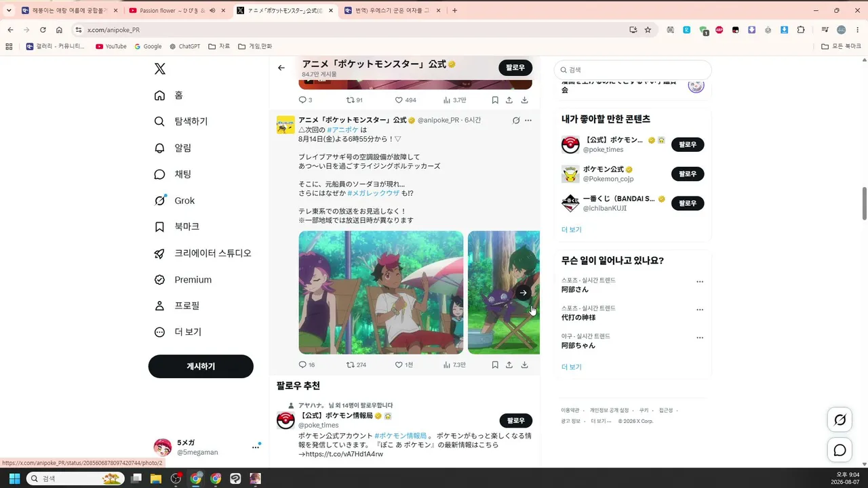This screenshot has height=488, width=868.
Task: Open Grok from the sidebar
Action: [x=174, y=201]
